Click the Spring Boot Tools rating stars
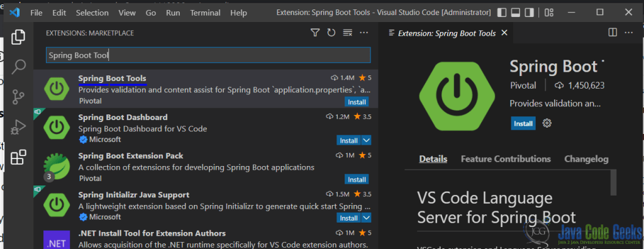Viewport: 644px width, 249px height. pyautogui.click(x=365, y=78)
